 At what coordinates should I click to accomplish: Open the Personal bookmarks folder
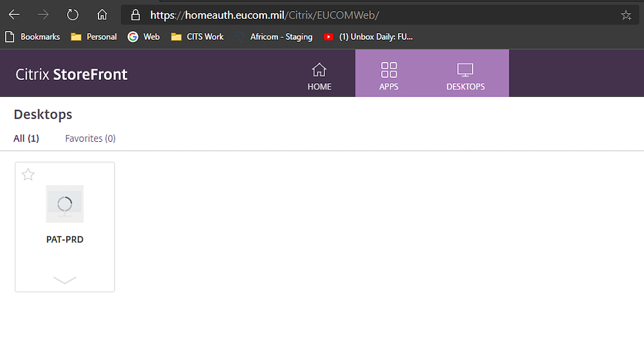point(93,37)
